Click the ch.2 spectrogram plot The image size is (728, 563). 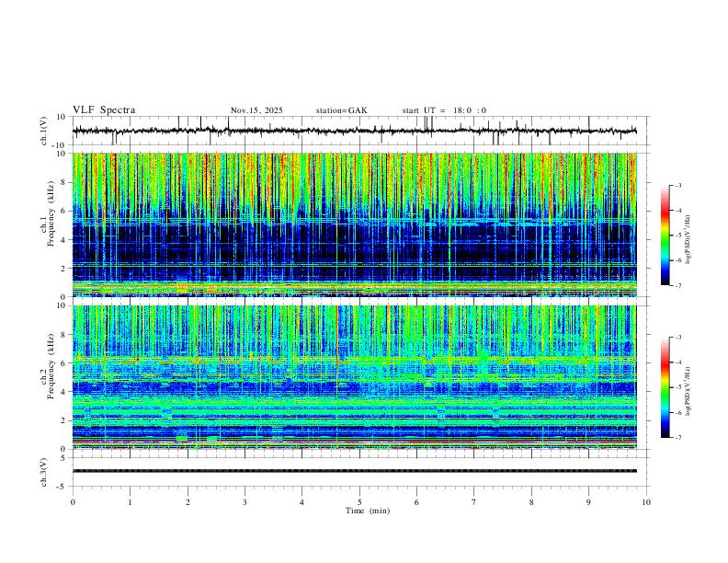click(354, 377)
